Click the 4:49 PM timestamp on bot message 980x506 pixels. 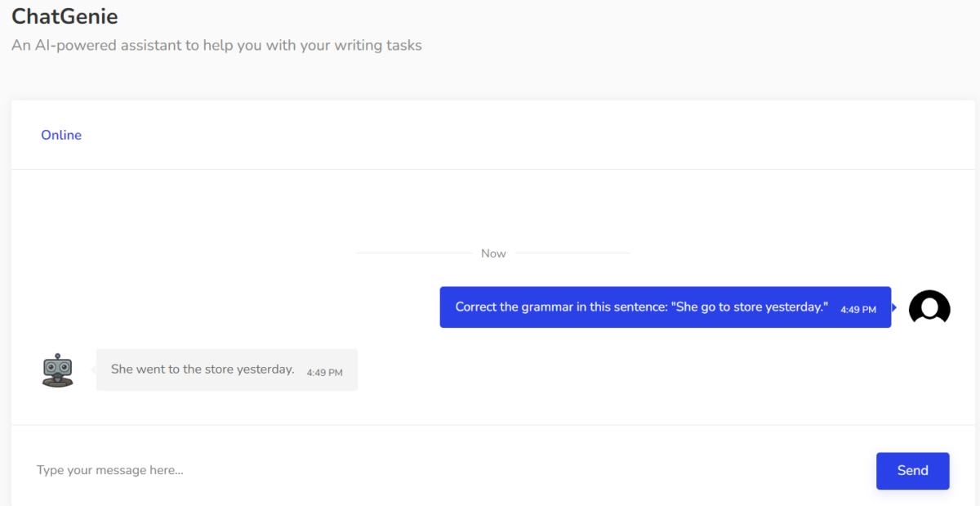(x=324, y=372)
